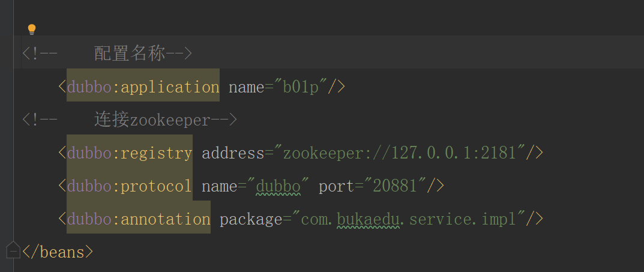
Task: Click the dubbo:application tag name
Action: click(x=143, y=87)
